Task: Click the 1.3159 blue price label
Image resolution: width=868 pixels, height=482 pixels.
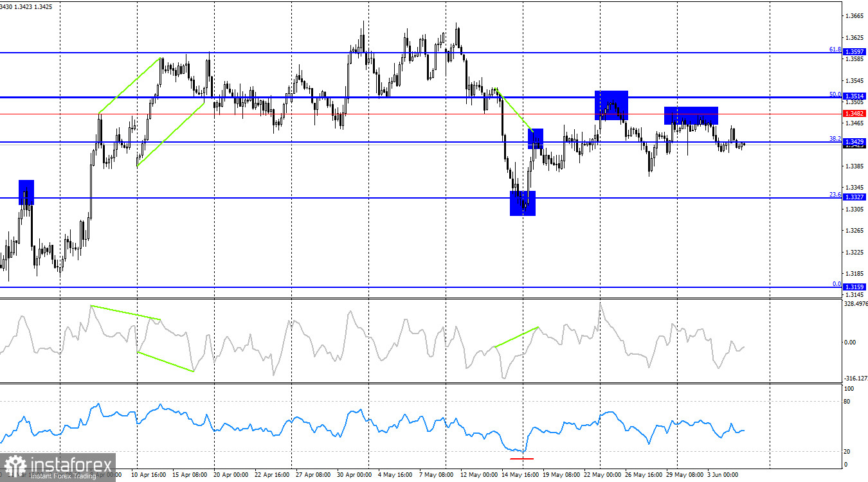Action: (853, 287)
